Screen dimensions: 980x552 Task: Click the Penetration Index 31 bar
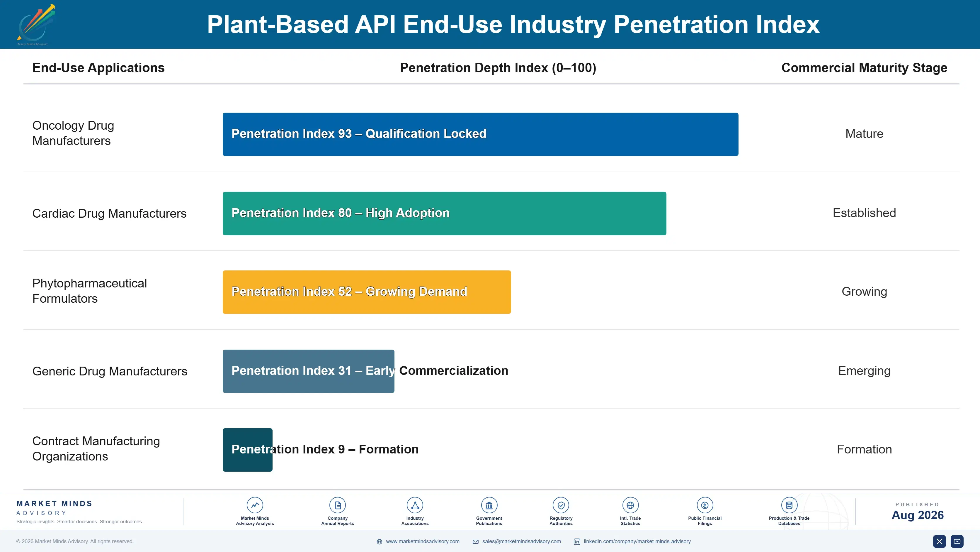click(x=308, y=371)
